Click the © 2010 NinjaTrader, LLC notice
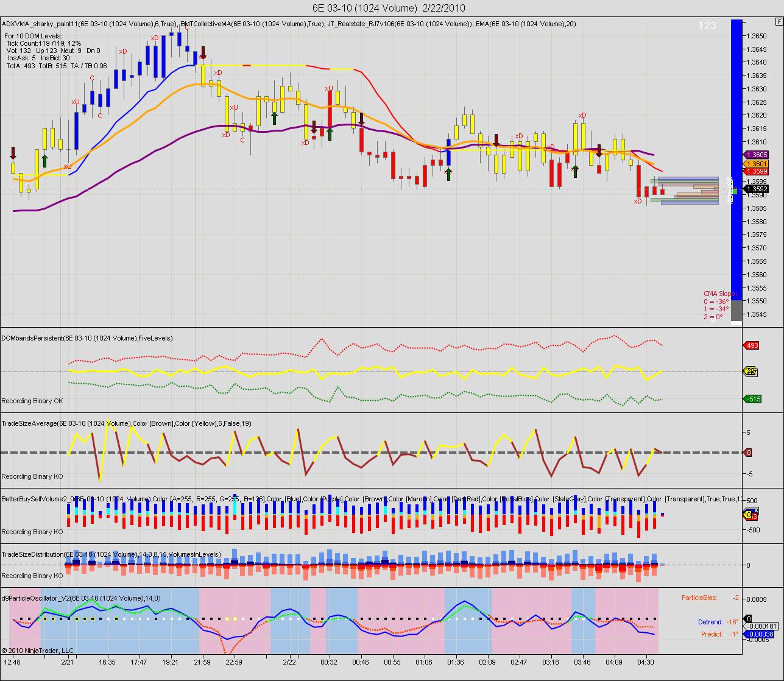The height and width of the screenshot is (681, 784). coord(37,651)
